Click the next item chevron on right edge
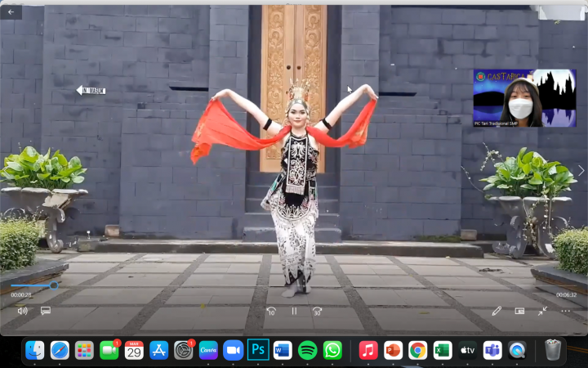Image resolution: width=588 pixels, height=368 pixels. [581, 170]
